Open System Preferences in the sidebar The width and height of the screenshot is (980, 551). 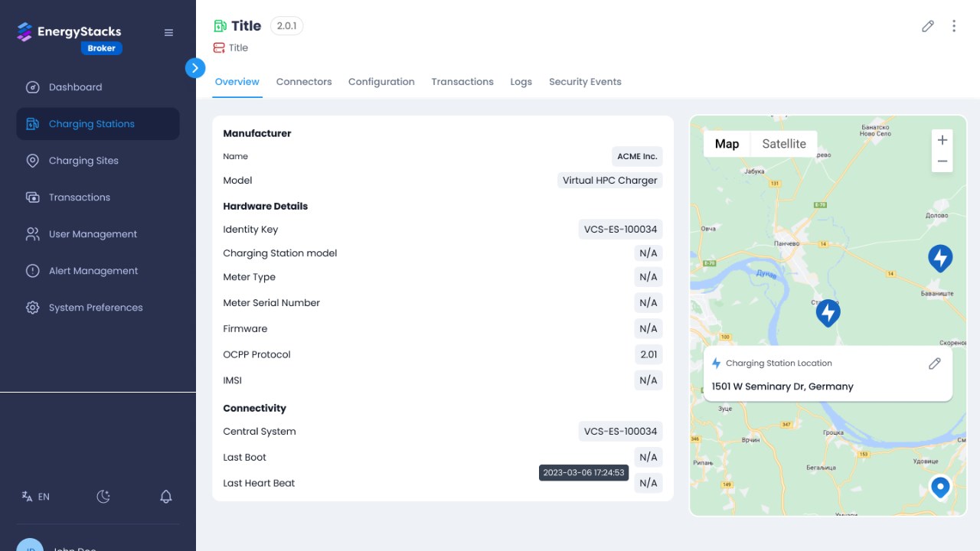[96, 308]
